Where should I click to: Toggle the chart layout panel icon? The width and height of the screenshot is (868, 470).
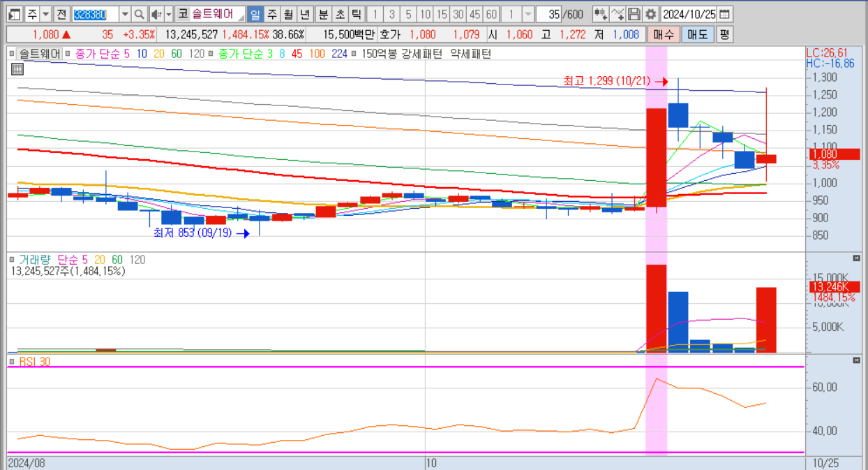point(15,14)
